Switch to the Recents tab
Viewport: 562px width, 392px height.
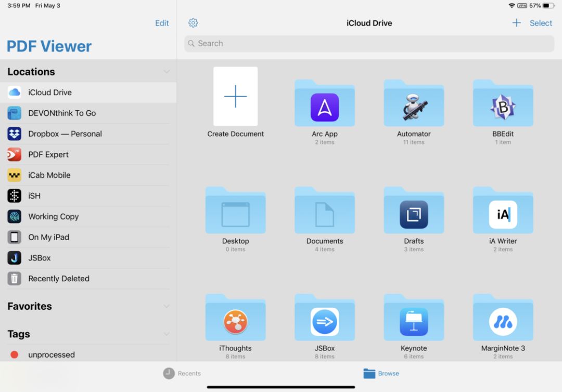coord(182,373)
